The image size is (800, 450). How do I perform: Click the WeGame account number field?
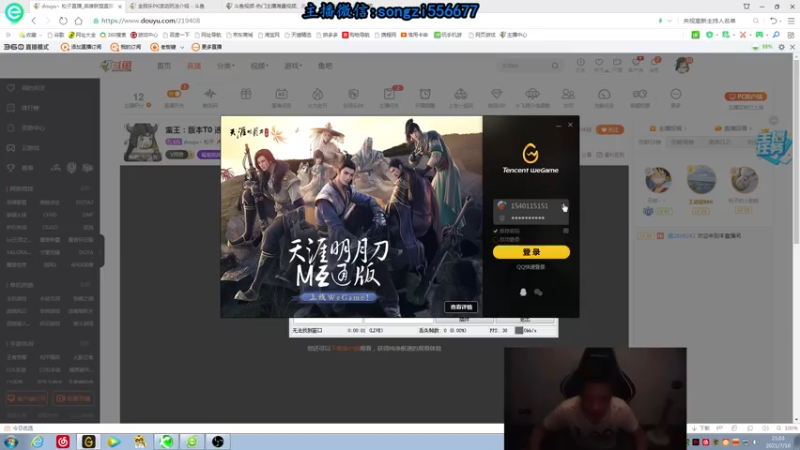[529, 206]
